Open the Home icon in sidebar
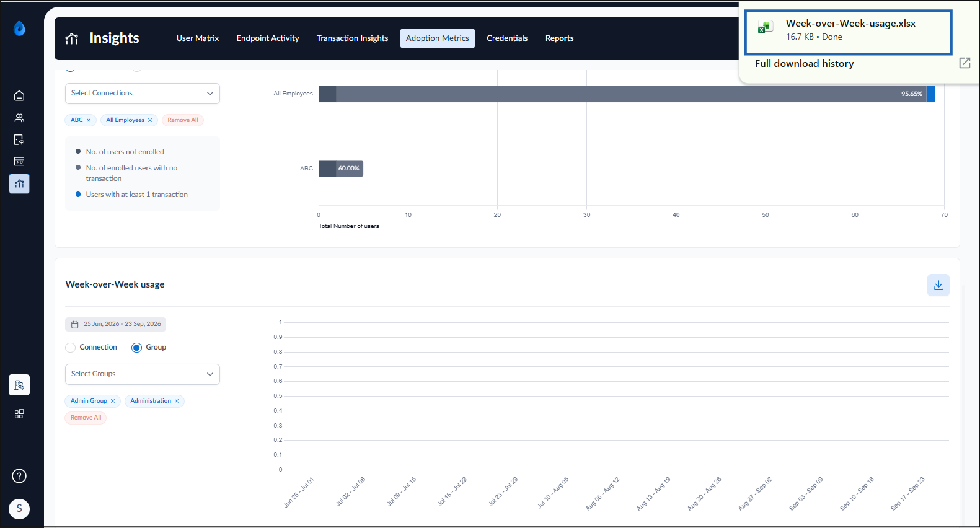Screen dimensions: 980x528 (19, 95)
